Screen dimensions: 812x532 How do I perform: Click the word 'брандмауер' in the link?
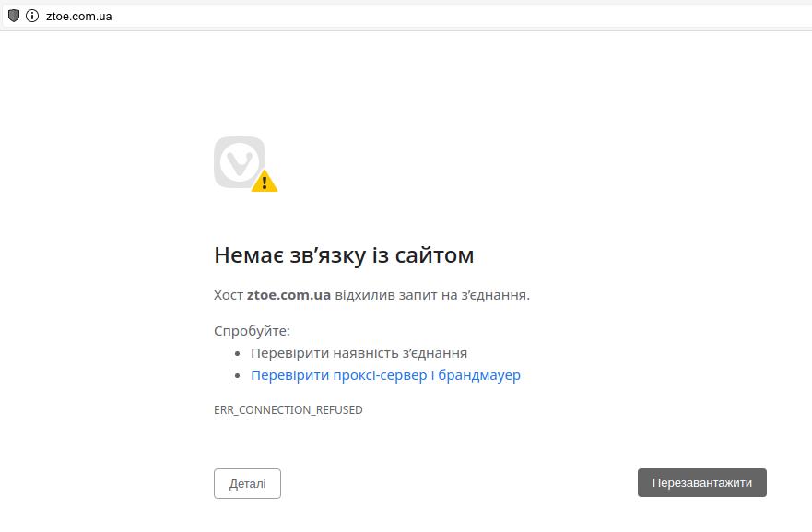tap(479, 375)
